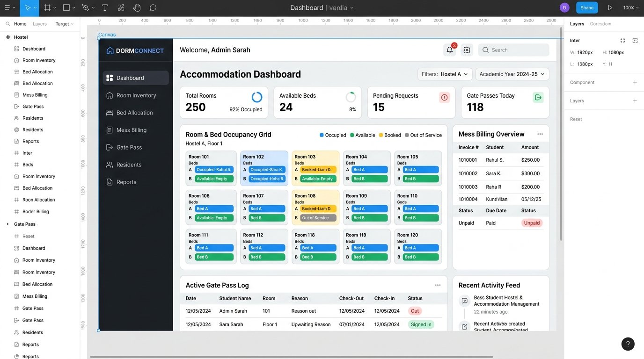Image resolution: width=644 pixels, height=359 pixels.
Task: Click the Reset label in right panel
Action: [x=576, y=119]
